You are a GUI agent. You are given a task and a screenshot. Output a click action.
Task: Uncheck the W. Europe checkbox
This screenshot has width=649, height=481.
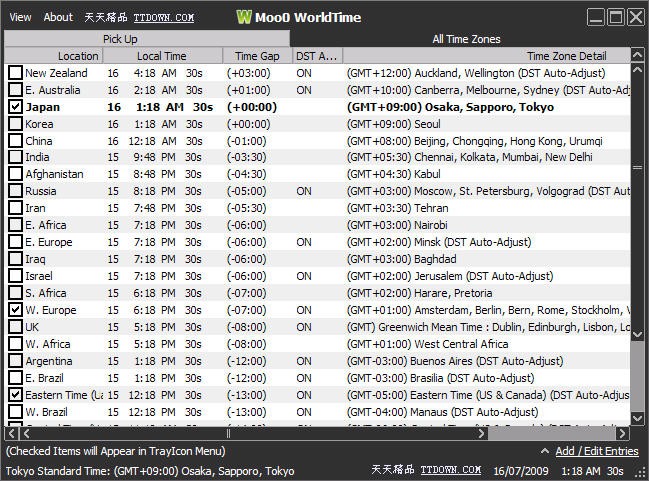15,310
